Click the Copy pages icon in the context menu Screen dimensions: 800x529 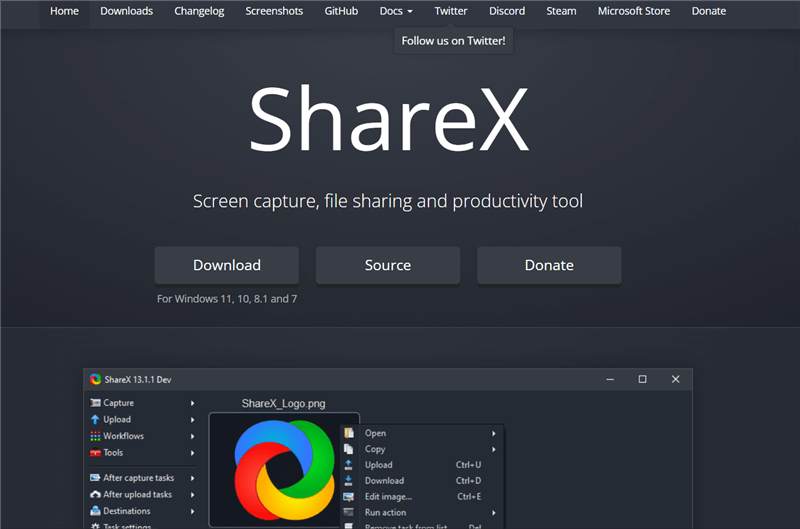click(348, 449)
